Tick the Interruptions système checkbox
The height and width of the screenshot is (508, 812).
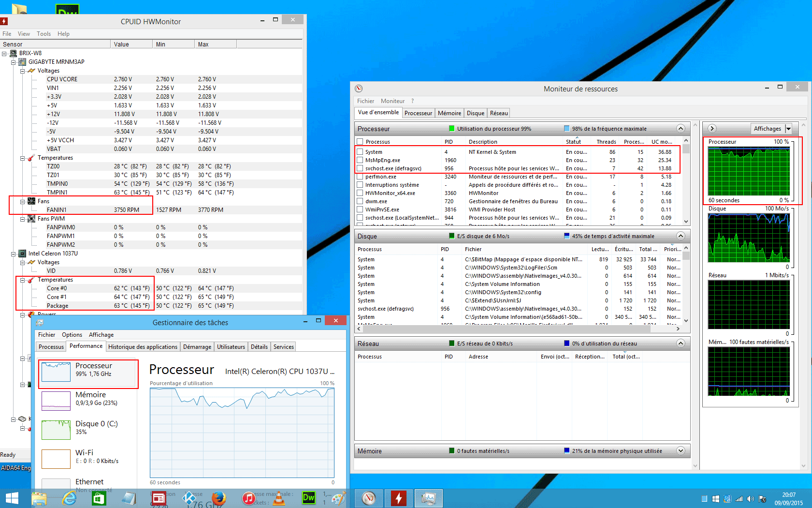point(360,185)
